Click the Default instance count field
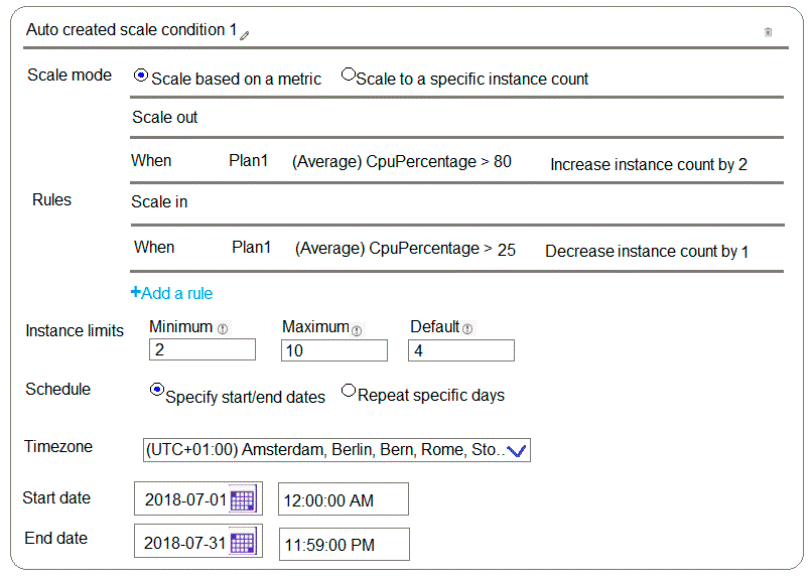The width and height of the screenshot is (812, 576). click(461, 350)
